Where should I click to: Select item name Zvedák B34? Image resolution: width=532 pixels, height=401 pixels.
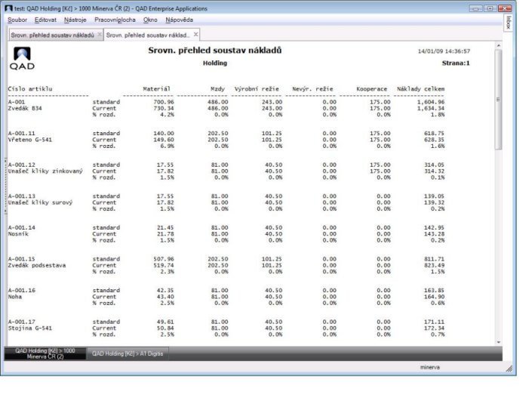[x=25, y=108]
